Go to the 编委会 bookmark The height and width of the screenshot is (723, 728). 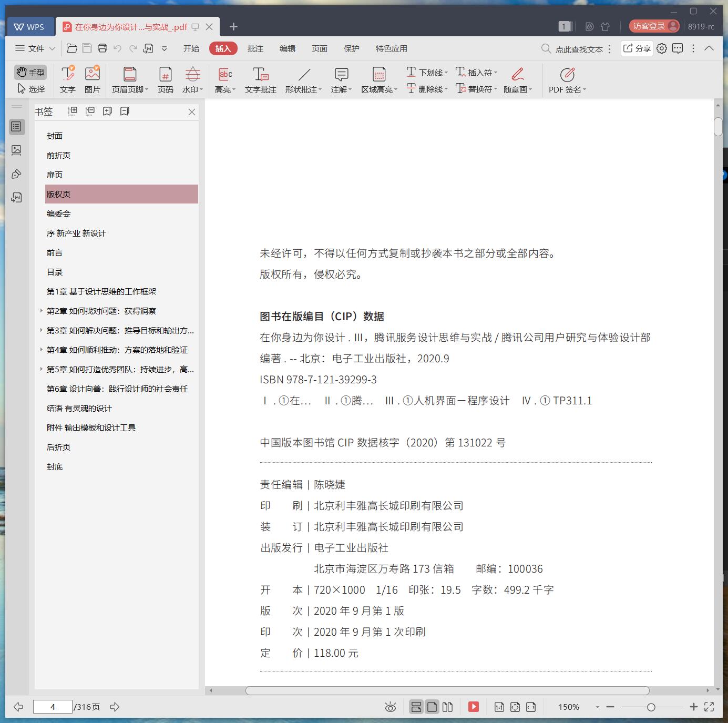58,213
